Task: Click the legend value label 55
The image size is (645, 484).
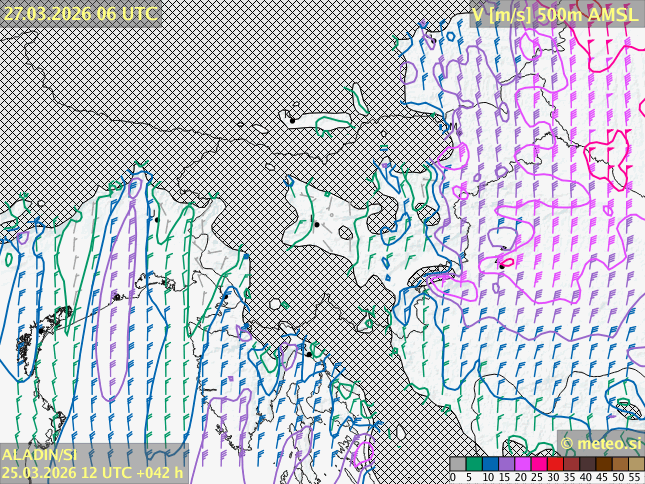Action: tap(635, 478)
